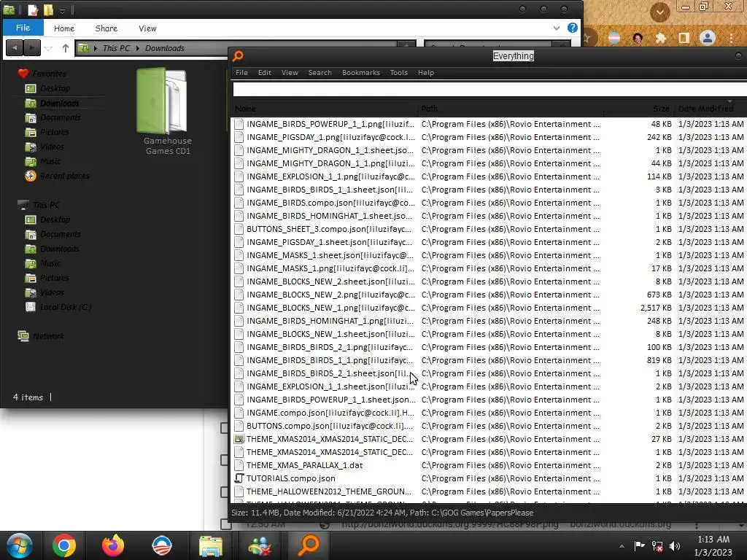Click This PC in the Explorer address bar
This screenshot has height=560, width=747.
pyautogui.click(x=116, y=48)
